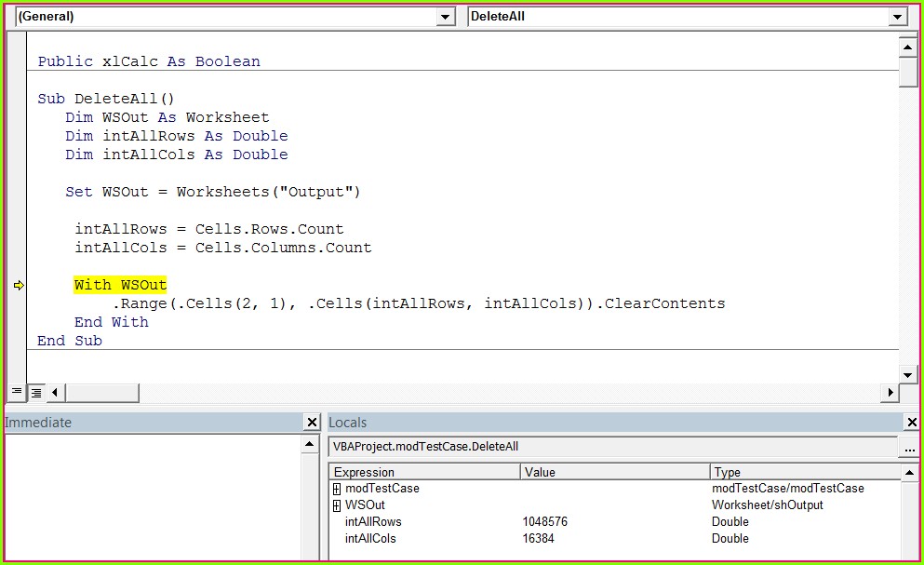This screenshot has width=924, height=565.
Task: Click the 'End Sub' line
Action: pos(70,341)
